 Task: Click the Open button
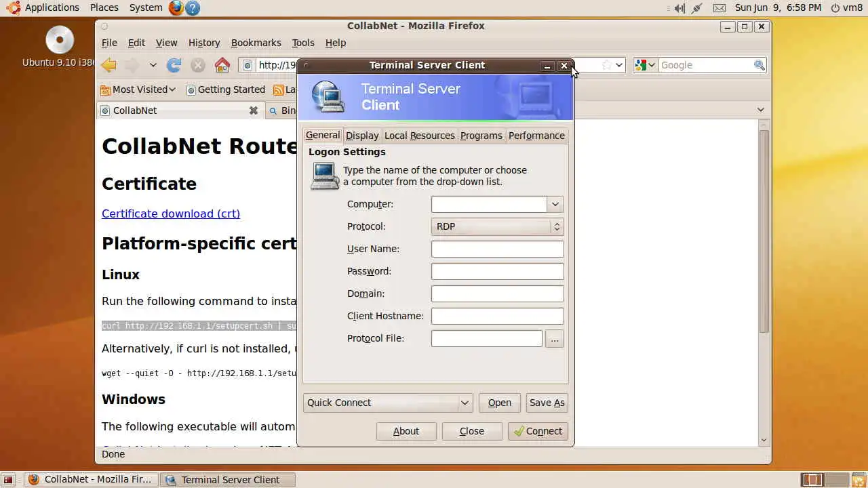500,403
